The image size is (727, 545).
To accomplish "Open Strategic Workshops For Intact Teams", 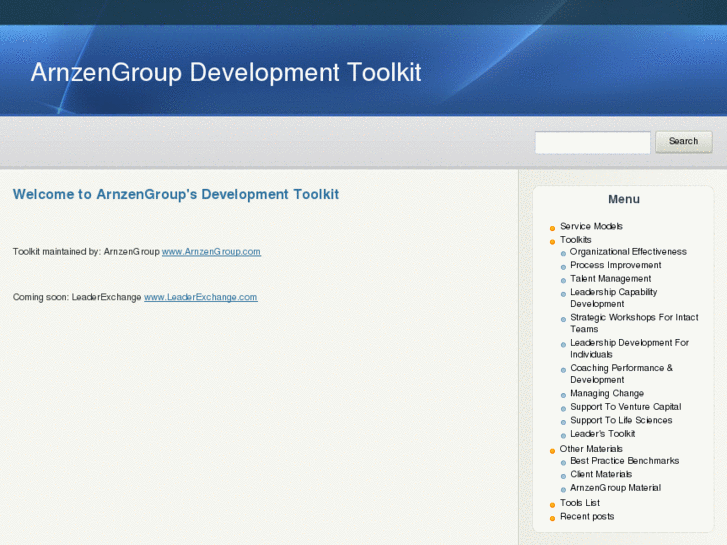I will [634, 323].
